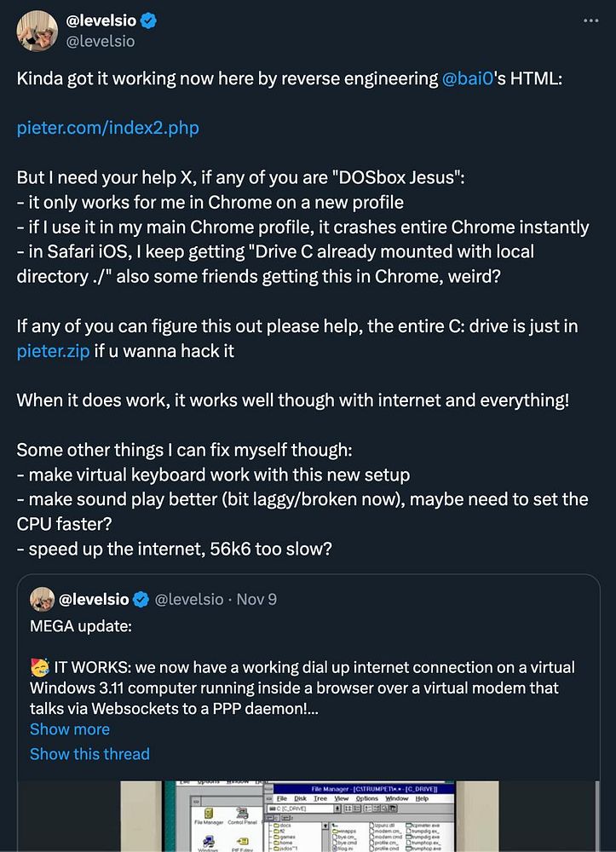
Task: Click the Tree menu in File Manager
Action: (320, 798)
